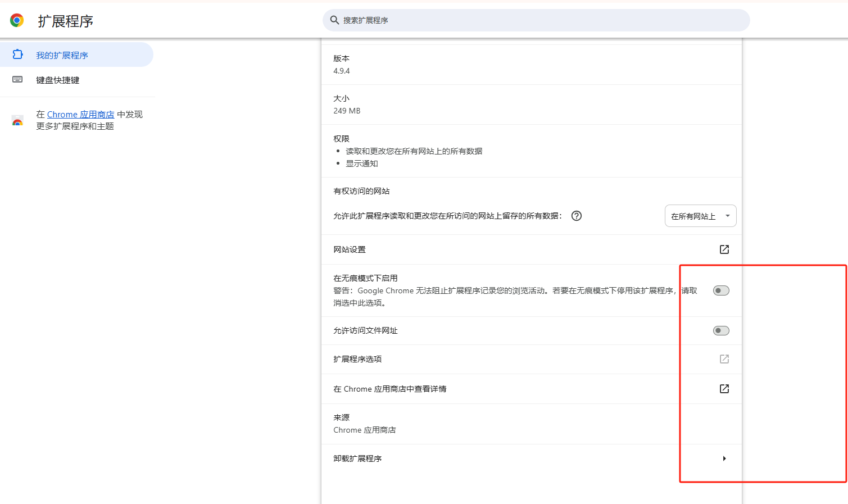Click the puzzle-piece extensions icon
Screen dimensions: 848x504
17,55
